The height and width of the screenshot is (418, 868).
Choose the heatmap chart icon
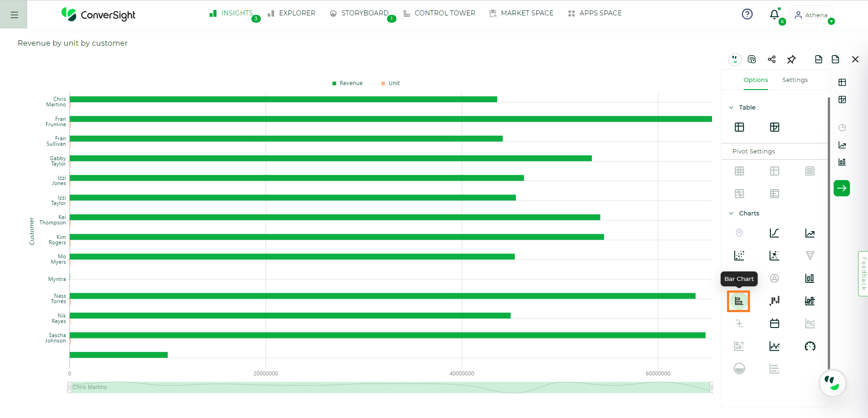740,346
